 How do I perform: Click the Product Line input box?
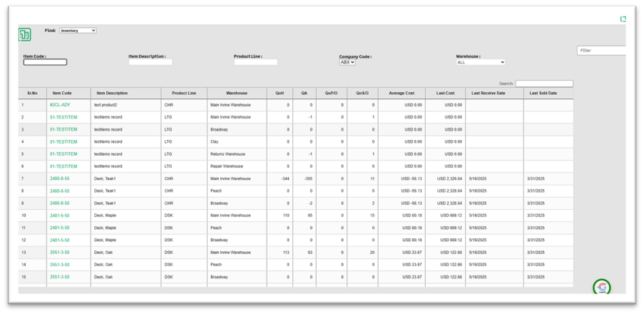click(255, 62)
